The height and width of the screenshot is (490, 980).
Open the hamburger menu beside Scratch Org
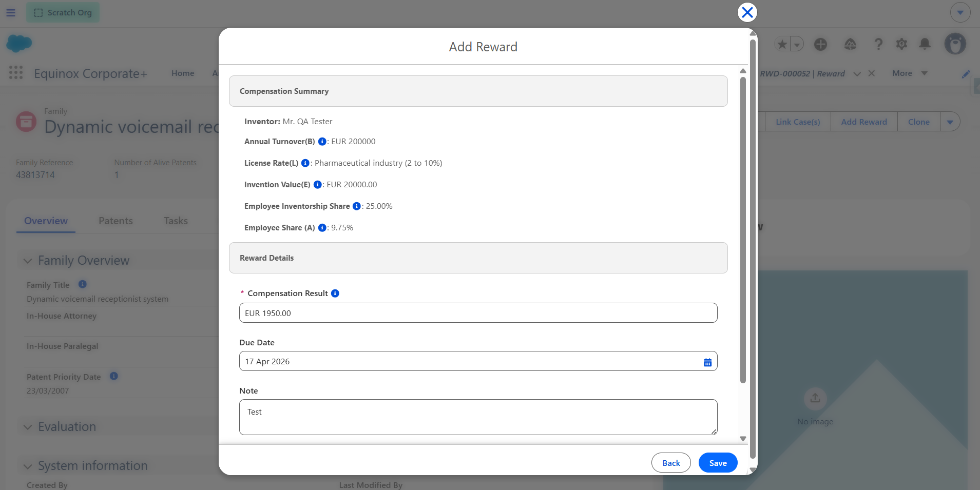click(x=11, y=12)
